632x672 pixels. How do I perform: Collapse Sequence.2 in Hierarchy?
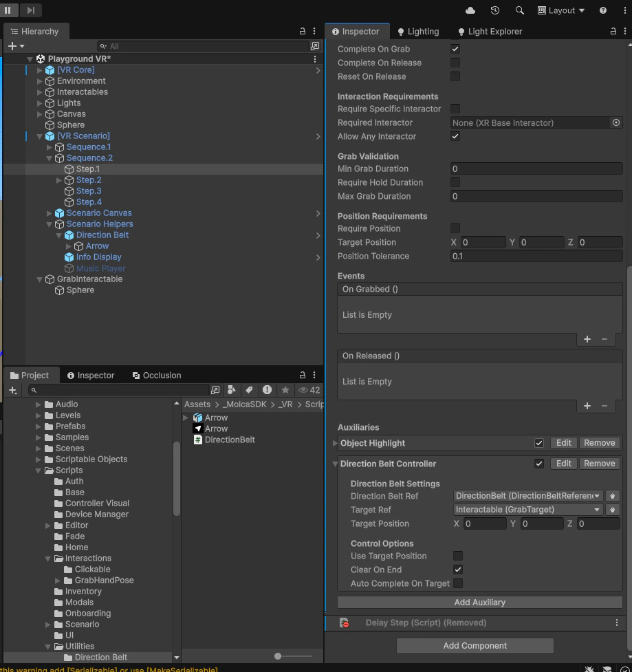tap(49, 158)
